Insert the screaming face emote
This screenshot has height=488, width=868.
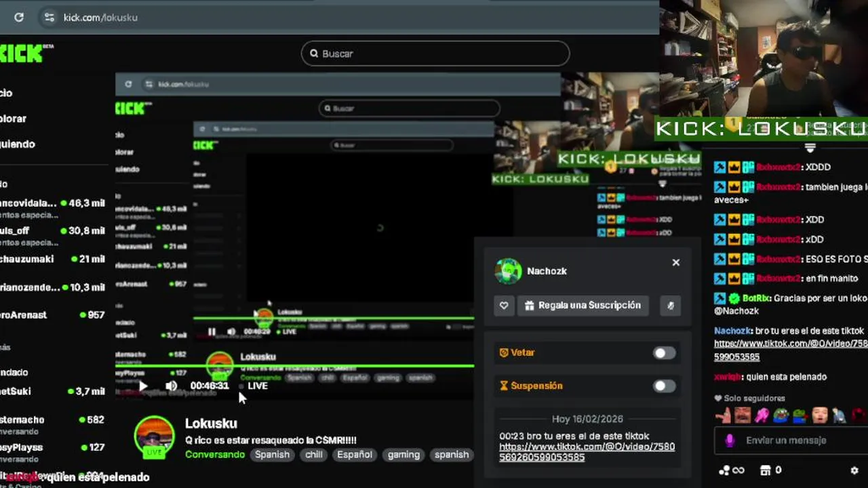pos(820,415)
